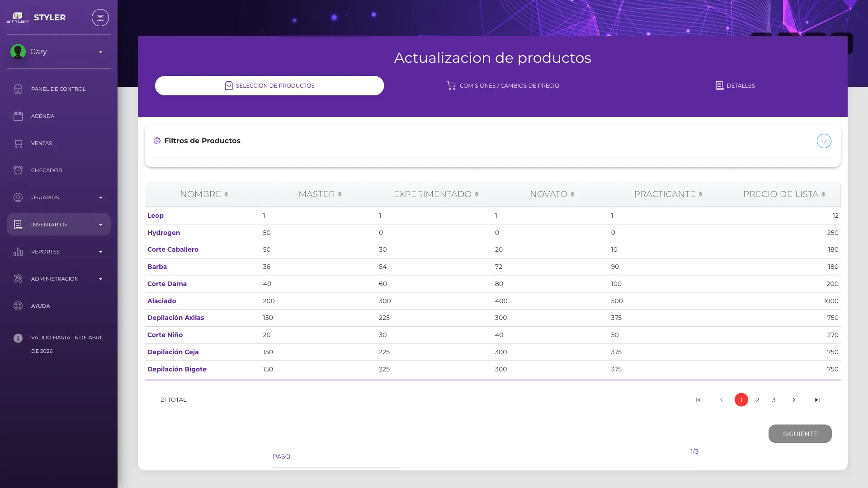Expand the Gary user dropdown arrow
Viewport: 868px width, 488px height.
click(x=101, y=52)
